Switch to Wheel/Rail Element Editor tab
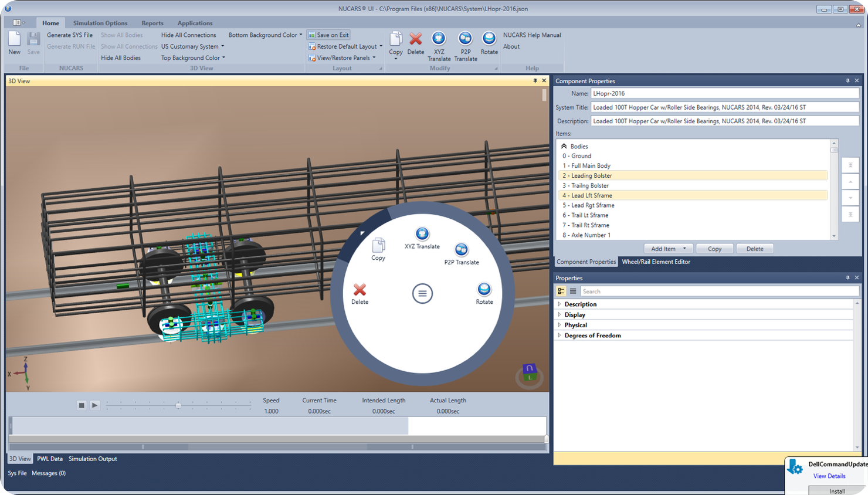The height and width of the screenshot is (495, 868). 656,262
